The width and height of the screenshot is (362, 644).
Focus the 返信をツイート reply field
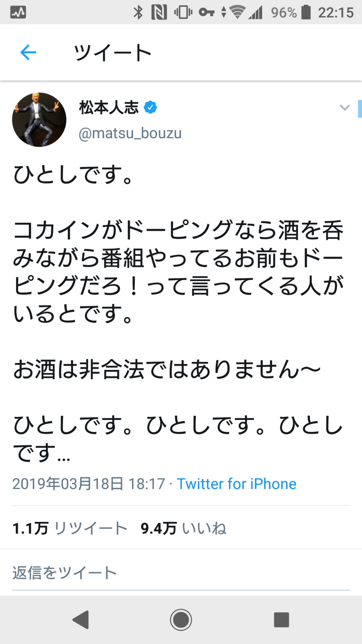pos(181,573)
